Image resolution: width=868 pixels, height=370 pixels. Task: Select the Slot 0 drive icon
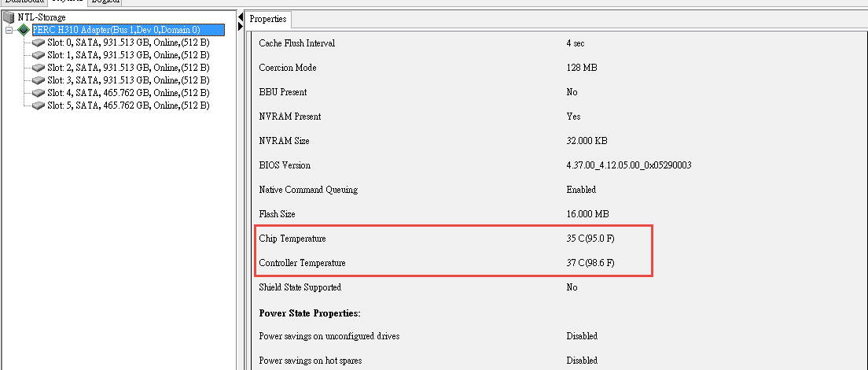(x=39, y=42)
